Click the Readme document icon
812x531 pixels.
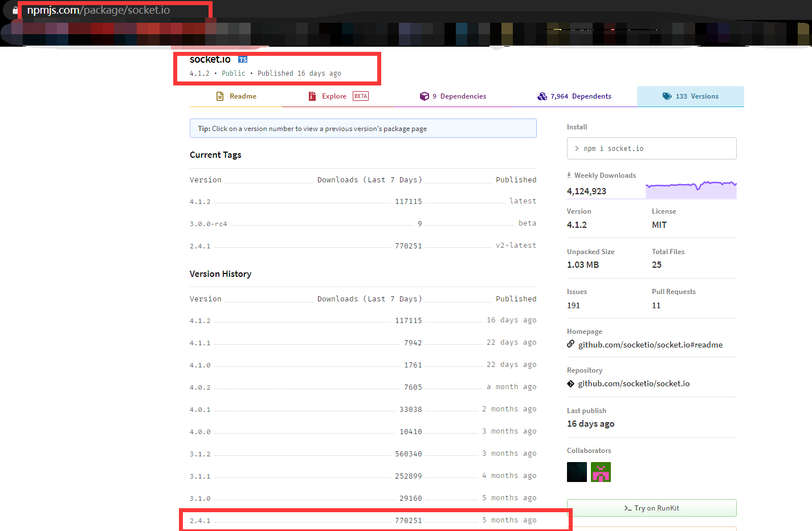(220, 96)
